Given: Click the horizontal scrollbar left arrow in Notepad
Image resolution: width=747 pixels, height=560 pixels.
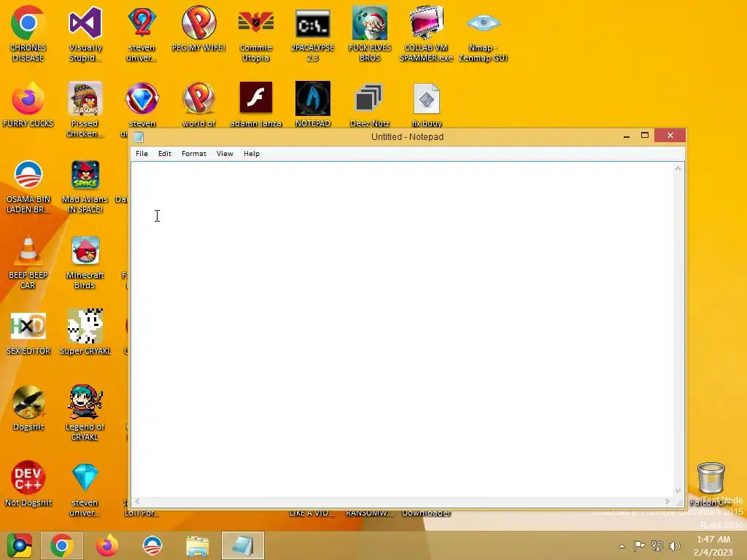Looking at the screenshot, I should tap(137, 501).
